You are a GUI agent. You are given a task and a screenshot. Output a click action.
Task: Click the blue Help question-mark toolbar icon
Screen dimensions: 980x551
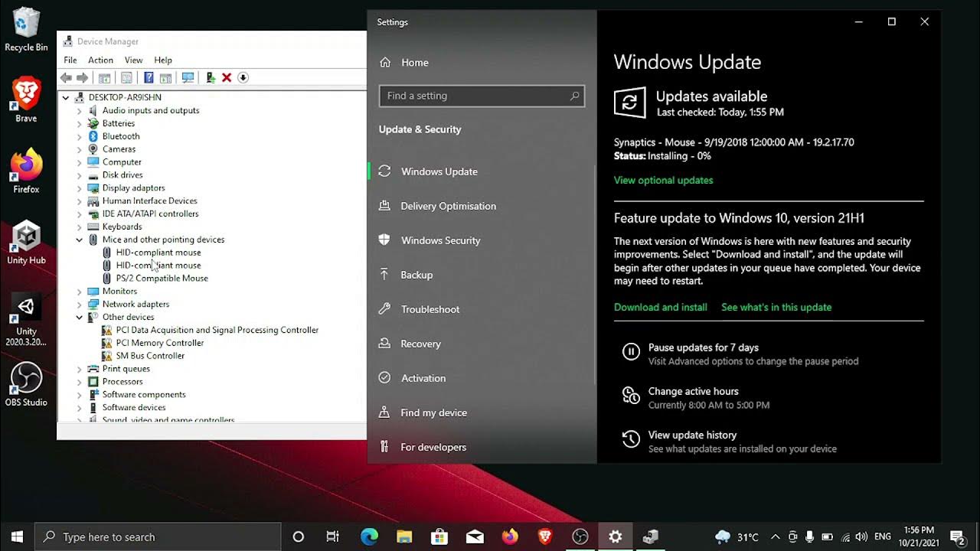(149, 78)
